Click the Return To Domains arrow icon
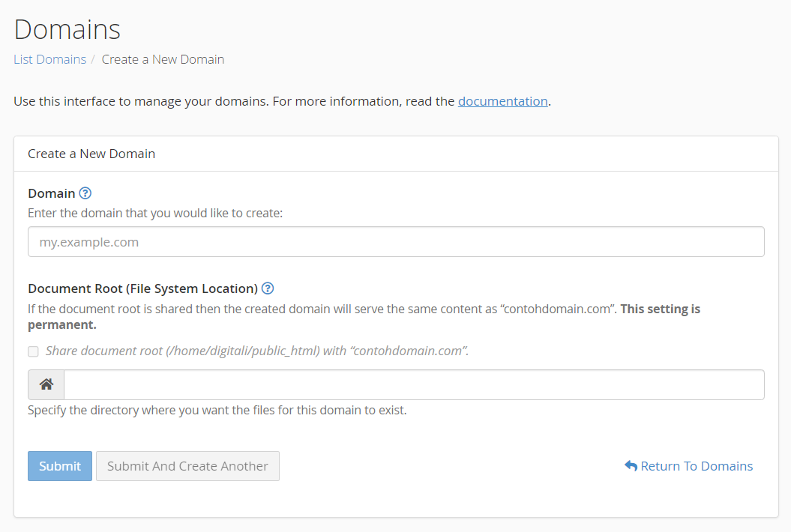Screen dimensions: 791x532 click(631, 466)
